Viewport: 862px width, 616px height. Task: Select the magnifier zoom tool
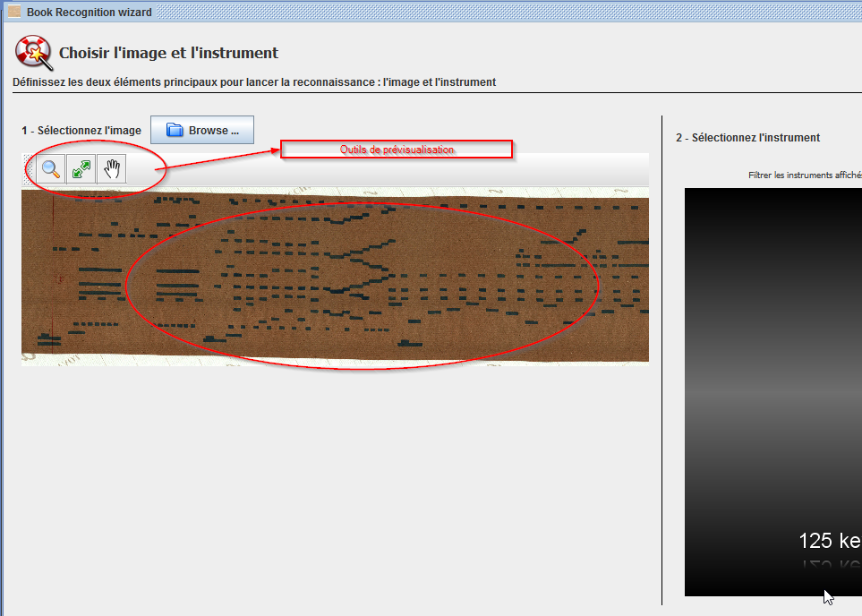pos(51,169)
